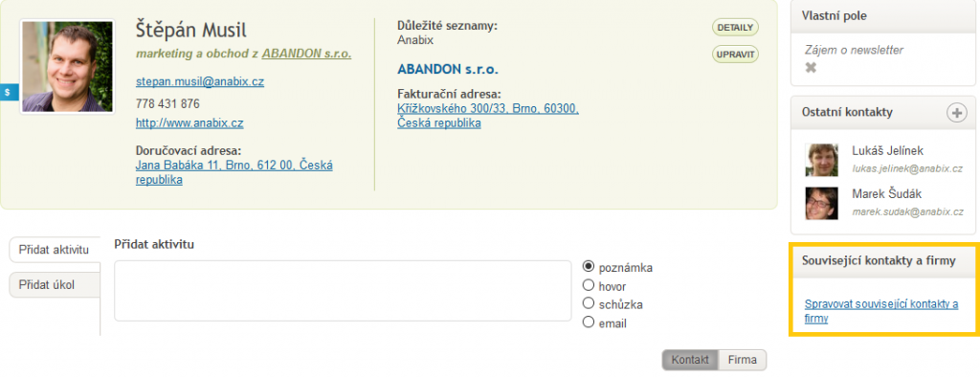Select the schůzka radio button
The width and height of the screenshot is (980, 378).
pos(589,303)
